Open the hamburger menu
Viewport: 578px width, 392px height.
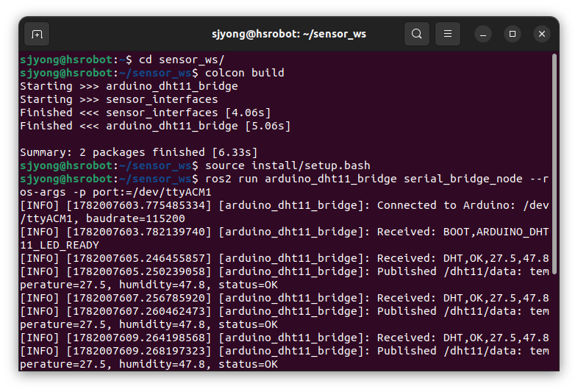pyautogui.click(x=448, y=34)
